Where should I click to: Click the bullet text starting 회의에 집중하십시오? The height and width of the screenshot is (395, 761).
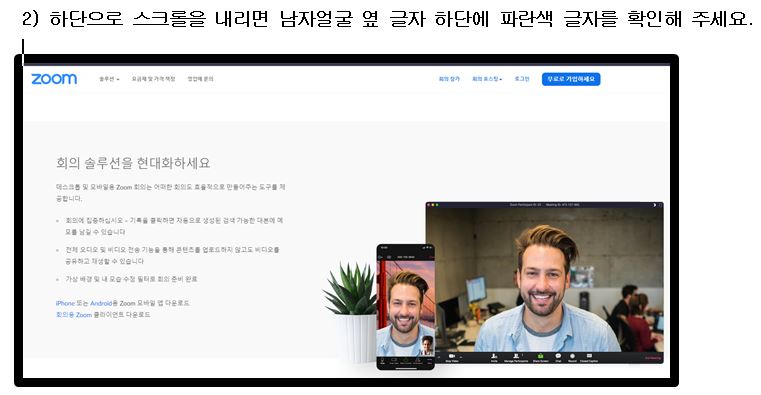(174, 226)
